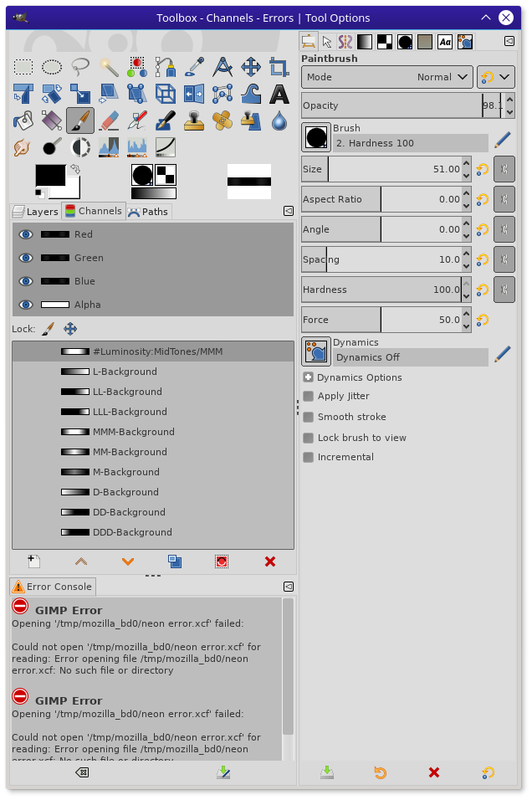Save error console messages to file
This screenshot has width=532, height=800.
coord(223,772)
